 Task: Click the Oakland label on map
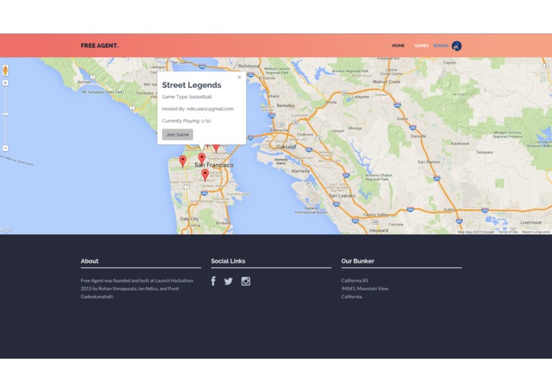(286, 147)
